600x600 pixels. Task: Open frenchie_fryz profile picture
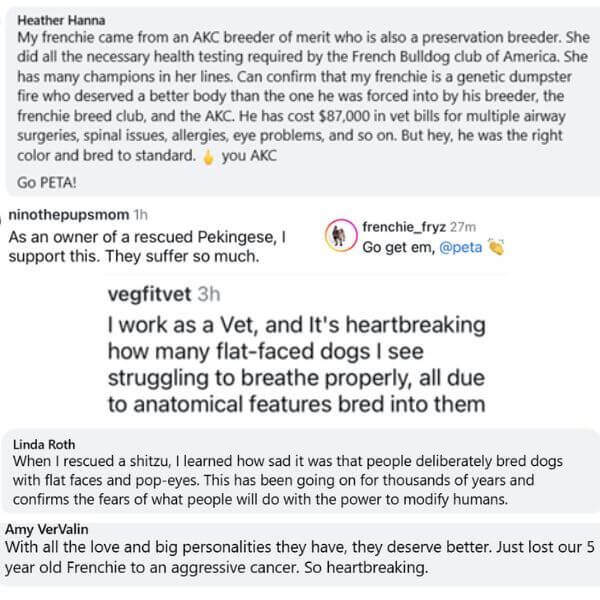click(x=341, y=235)
